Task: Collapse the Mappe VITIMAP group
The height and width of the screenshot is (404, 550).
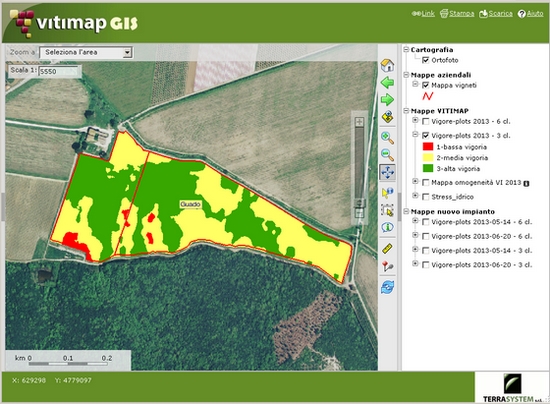Action: pos(406,111)
